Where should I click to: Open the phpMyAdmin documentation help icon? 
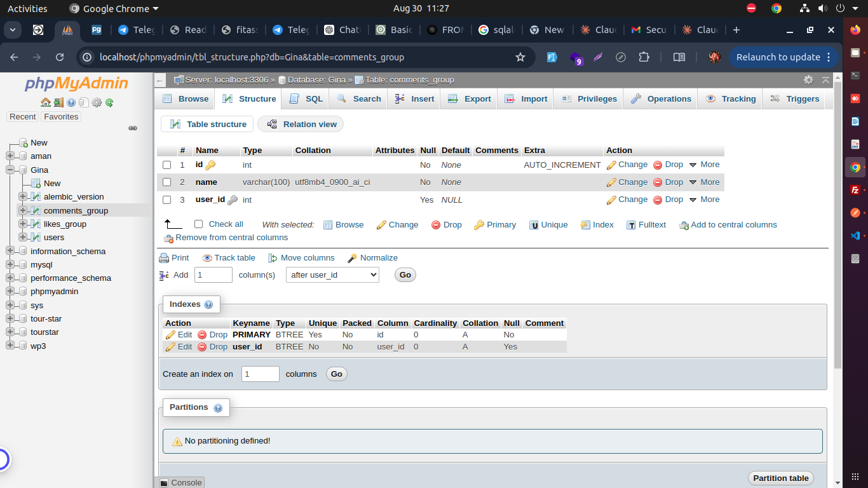click(x=71, y=102)
